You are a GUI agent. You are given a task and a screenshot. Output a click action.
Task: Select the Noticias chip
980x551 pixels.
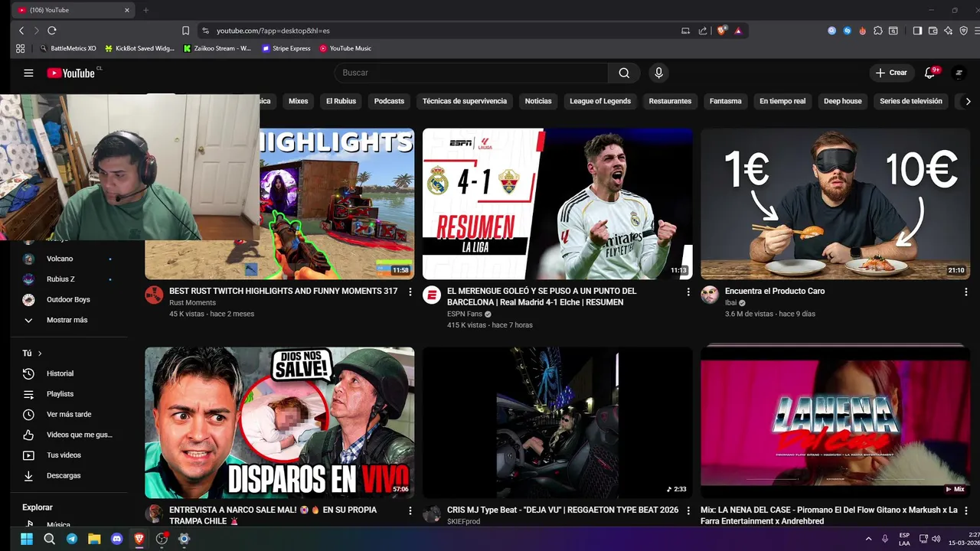point(538,101)
